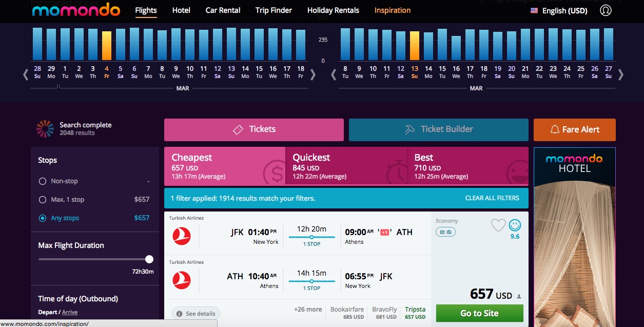Open the Holiday Rentals tab

click(333, 10)
